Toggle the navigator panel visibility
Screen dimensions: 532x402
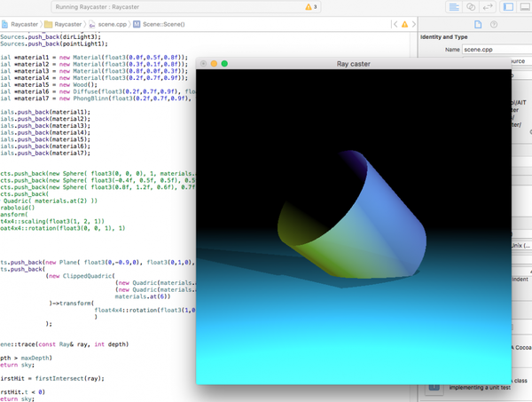(x=509, y=7)
